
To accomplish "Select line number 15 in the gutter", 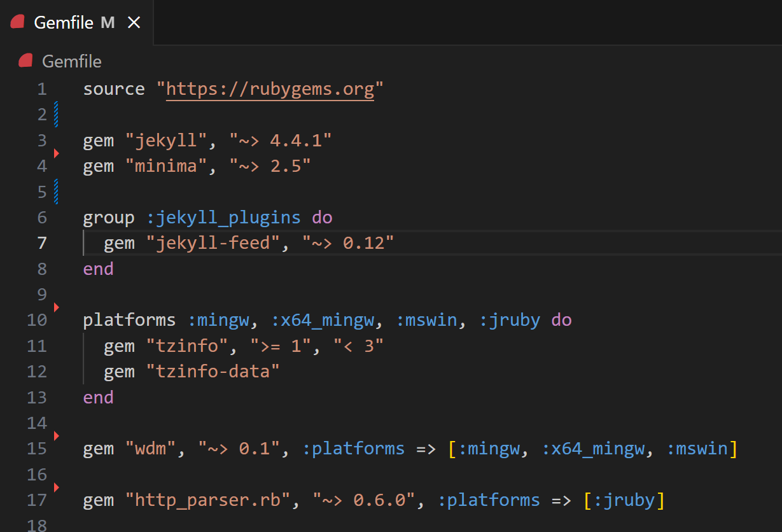I will (37, 449).
